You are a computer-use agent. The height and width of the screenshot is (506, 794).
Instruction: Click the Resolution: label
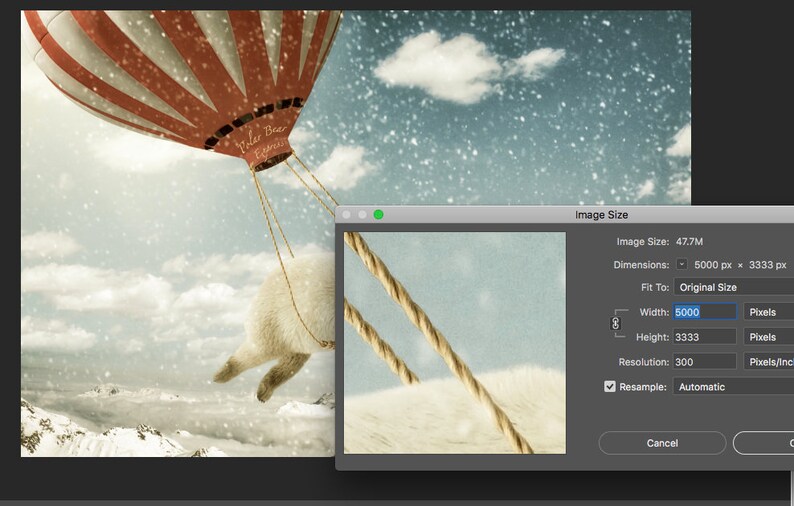tap(644, 362)
